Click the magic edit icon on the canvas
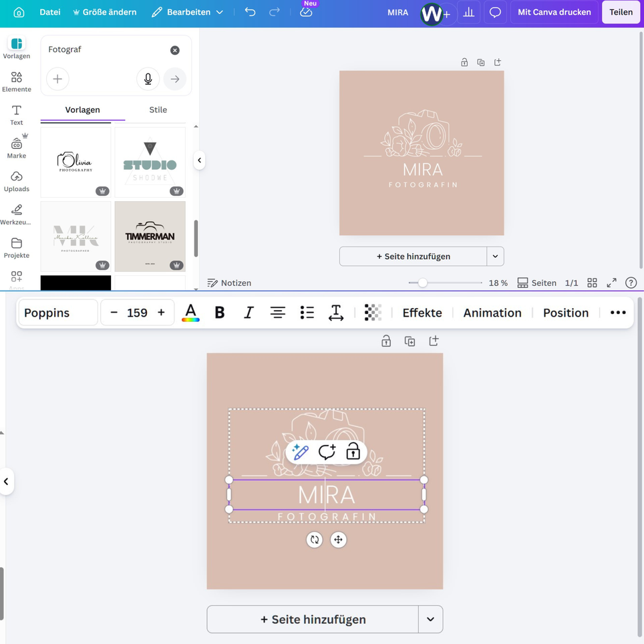 click(x=301, y=452)
